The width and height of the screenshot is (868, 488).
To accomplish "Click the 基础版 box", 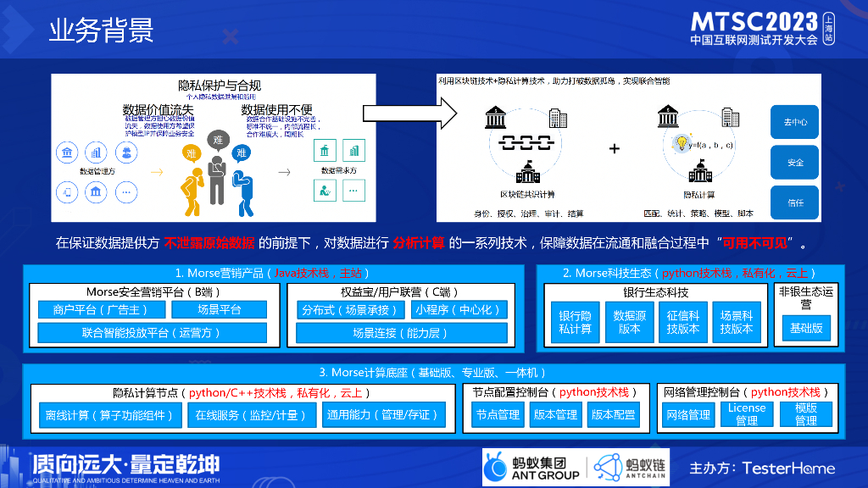I will tap(806, 328).
